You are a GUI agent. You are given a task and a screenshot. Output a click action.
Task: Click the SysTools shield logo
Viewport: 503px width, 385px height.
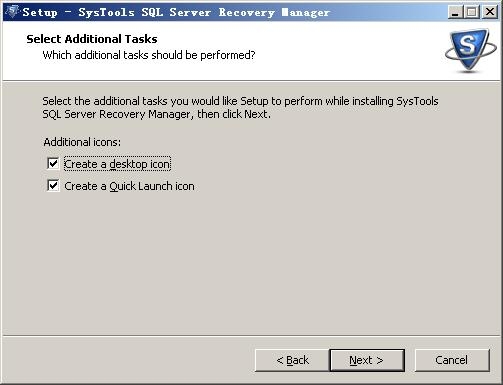coord(471,50)
